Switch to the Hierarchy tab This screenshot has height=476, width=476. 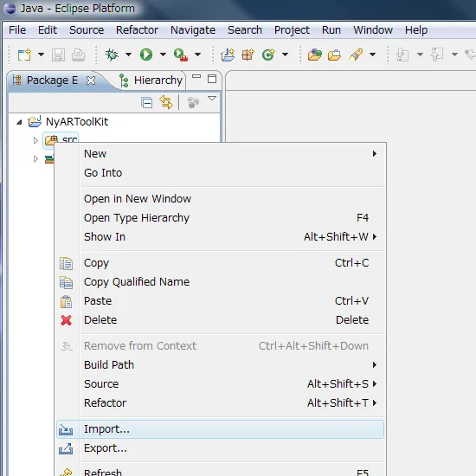(x=151, y=80)
